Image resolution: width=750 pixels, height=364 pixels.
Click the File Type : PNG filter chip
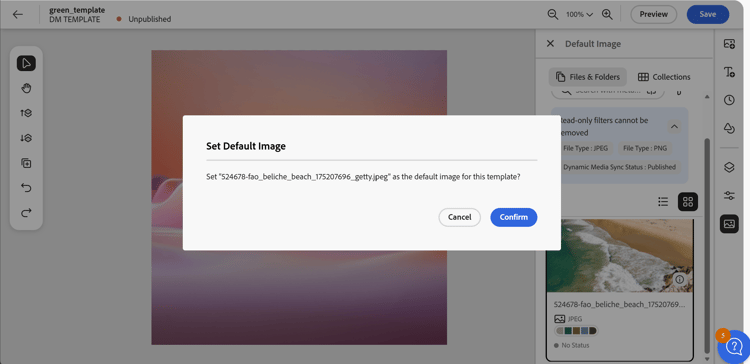click(x=645, y=148)
